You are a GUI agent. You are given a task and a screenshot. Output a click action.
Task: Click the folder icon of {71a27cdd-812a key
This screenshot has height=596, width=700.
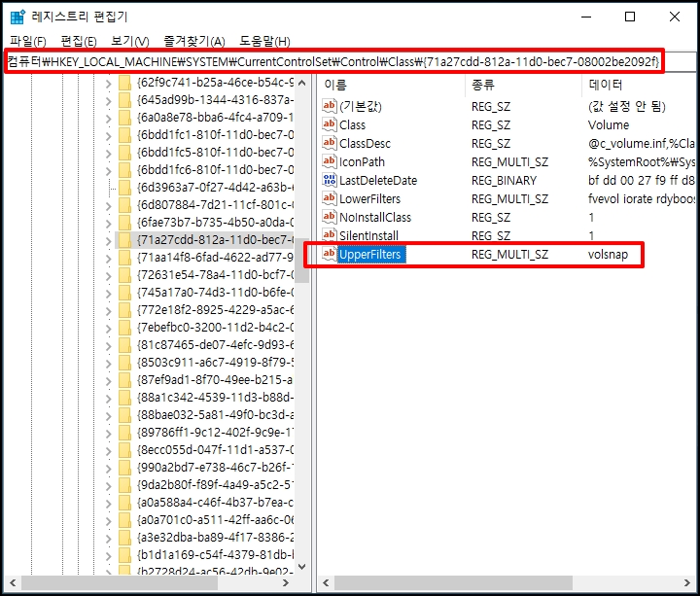[125, 240]
